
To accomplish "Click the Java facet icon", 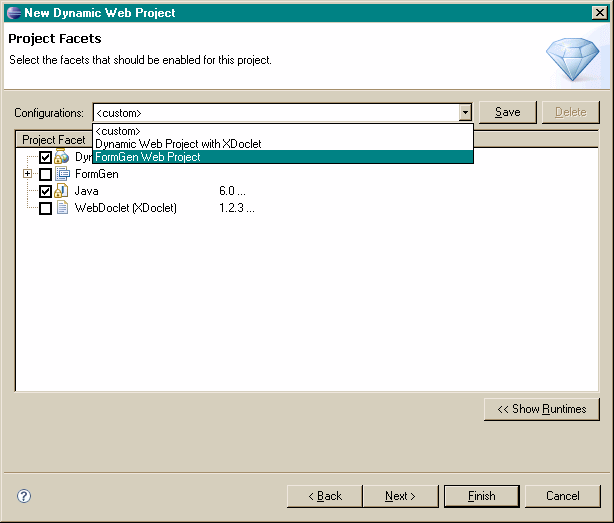I will click(x=62, y=191).
